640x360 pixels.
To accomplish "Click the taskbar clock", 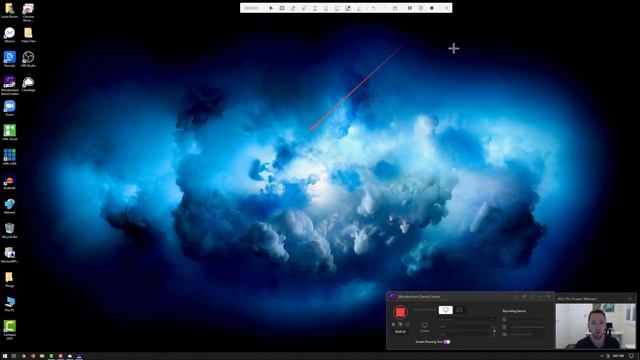I will coord(618,356).
